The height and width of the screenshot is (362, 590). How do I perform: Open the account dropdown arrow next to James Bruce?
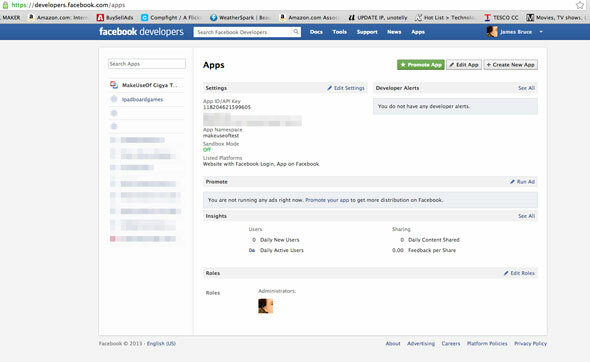(x=541, y=32)
